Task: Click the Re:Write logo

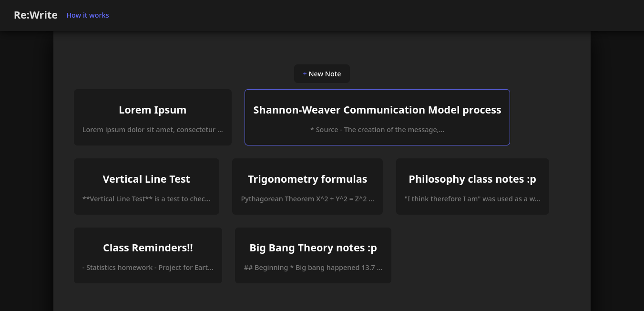Action: coord(36,15)
